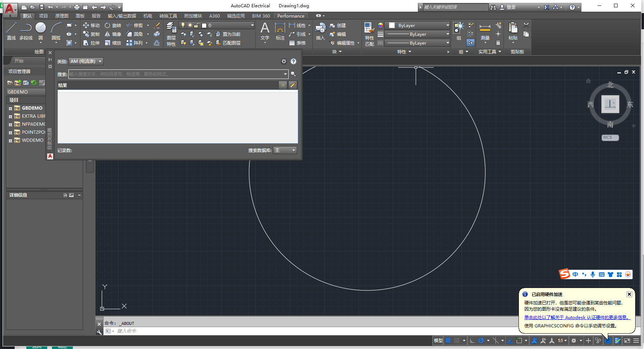Select the 圆 (Circle) tool

click(41, 31)
